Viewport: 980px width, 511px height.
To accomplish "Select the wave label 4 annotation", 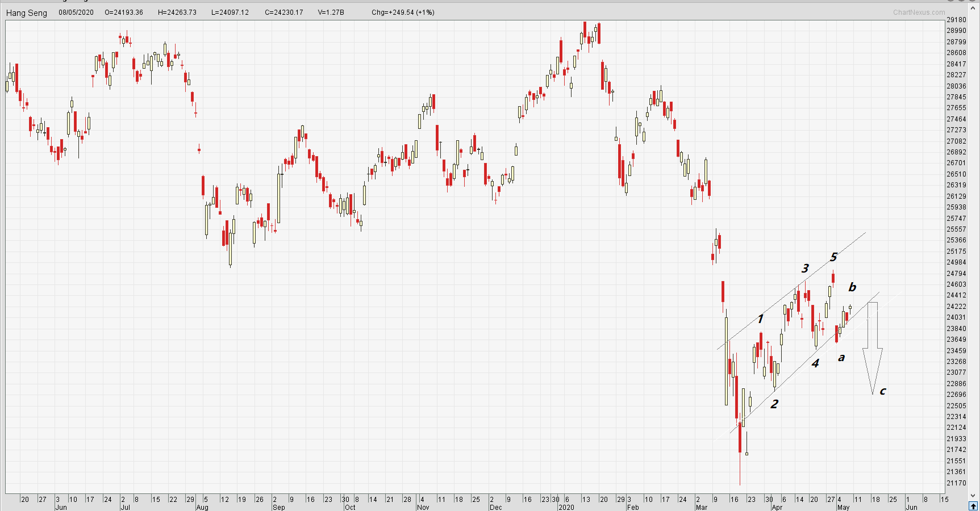I will [x=815, y=363].
